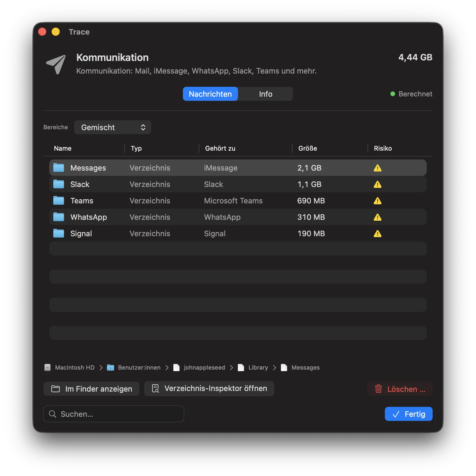476x476 pixels.
Task: Click the warning icon for WhatsApp
Action: [x=378, y=217]
